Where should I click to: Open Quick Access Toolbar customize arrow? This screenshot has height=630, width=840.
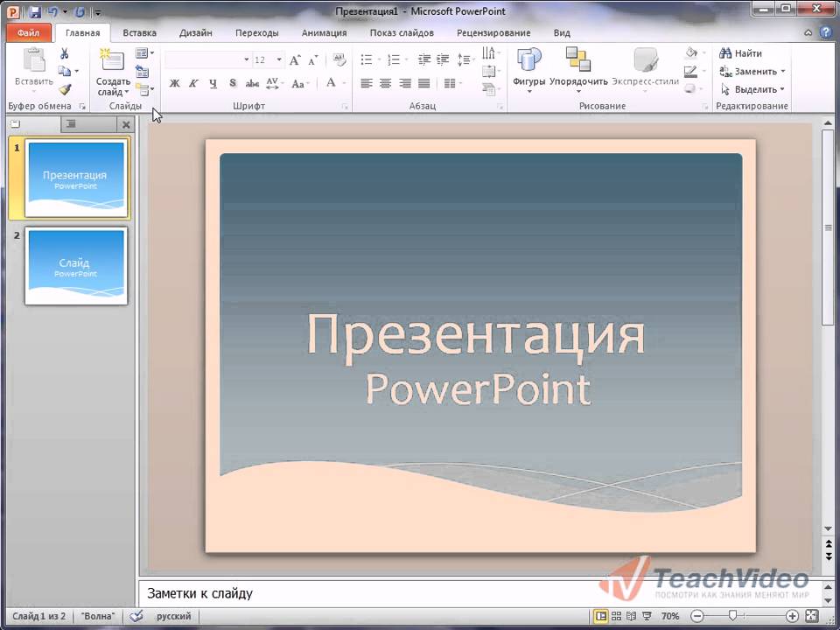(x=97, y=11)
